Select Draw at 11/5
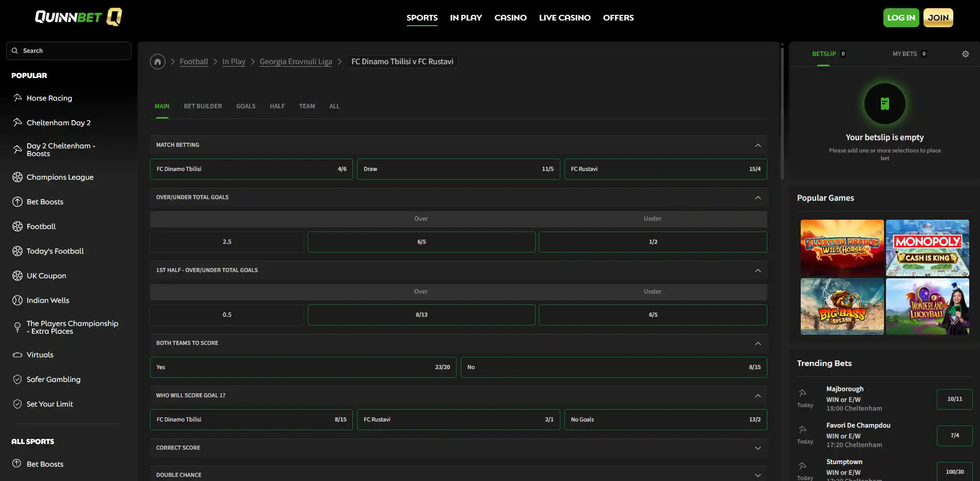980x481 pixels. click(x=458, y=169)
